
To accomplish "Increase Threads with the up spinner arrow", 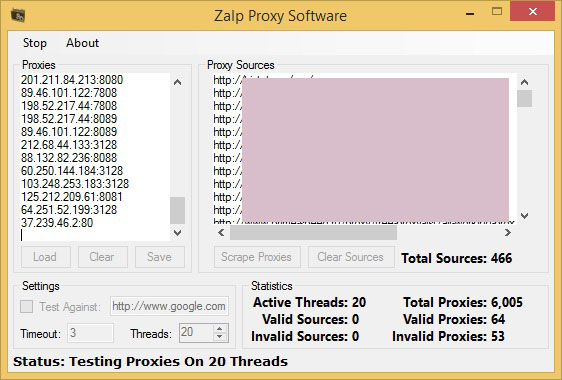I will pos(220,328).
